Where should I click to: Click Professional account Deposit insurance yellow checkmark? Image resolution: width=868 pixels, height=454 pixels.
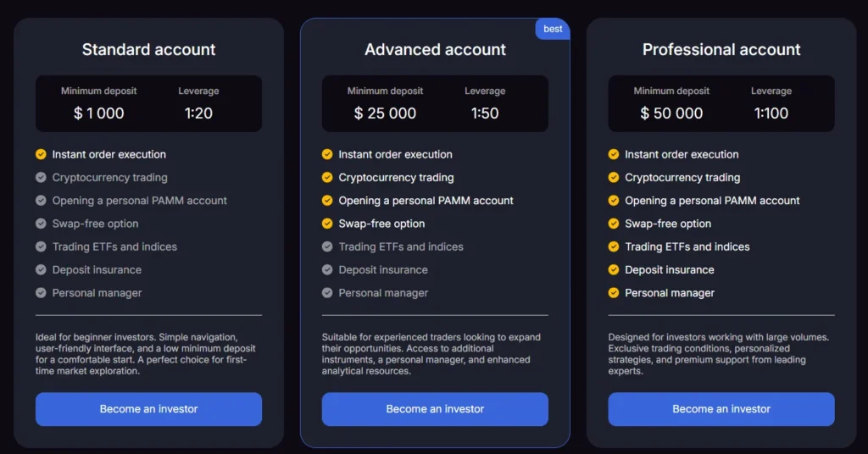point(614,269)
